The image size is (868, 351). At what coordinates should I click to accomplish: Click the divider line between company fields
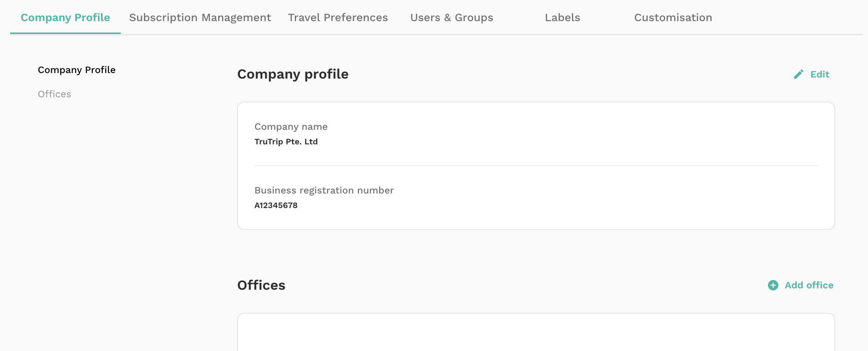pyautogui.click(x=536, y=166)
